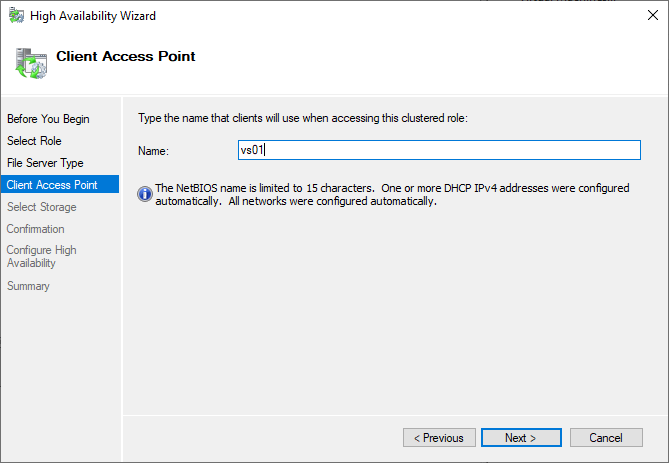Click the High Availability Wizard title bar icon
This screenshot has height=463, width=669.
(17, 16)
